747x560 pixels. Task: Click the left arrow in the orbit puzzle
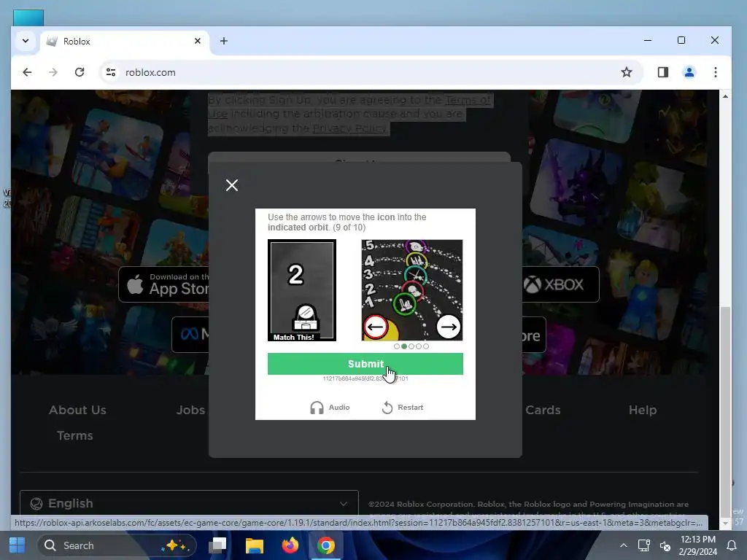point(376,327)
